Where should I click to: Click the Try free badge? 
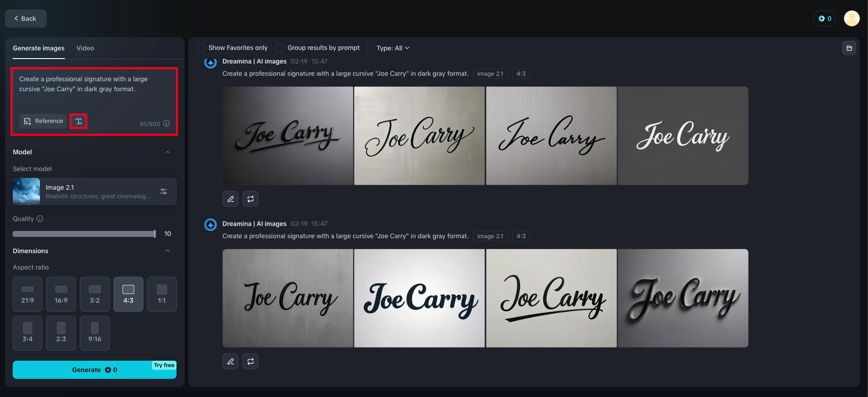pyautogui.click(x=164, y=365)
